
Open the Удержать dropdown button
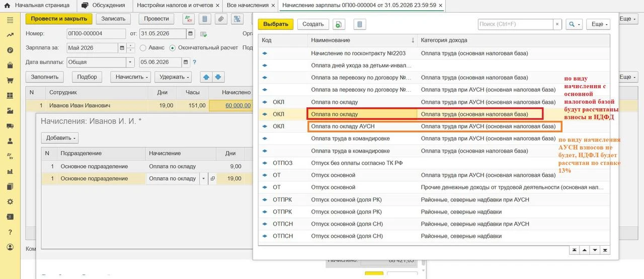tap(173, 77)
